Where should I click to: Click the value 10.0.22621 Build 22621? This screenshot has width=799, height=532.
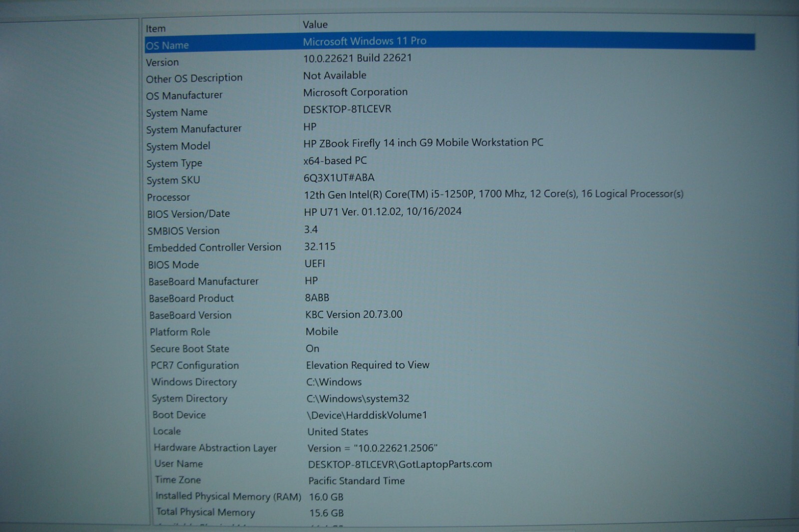click(x=358, y=58)
